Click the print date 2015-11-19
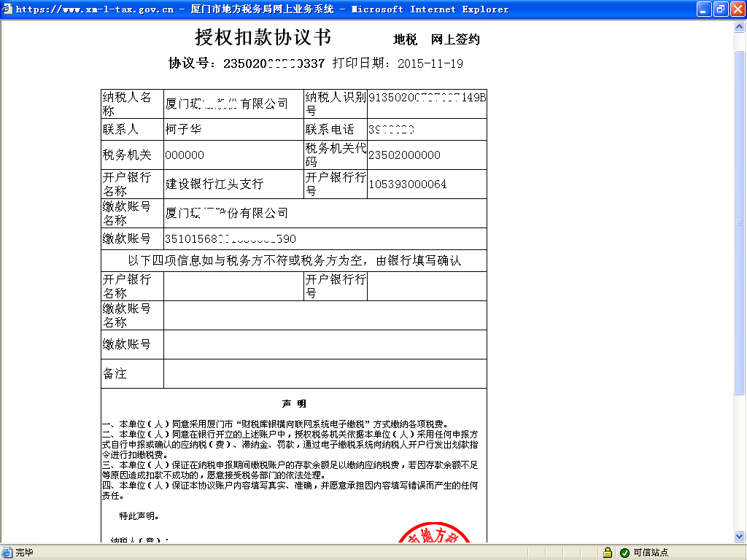 pyautogui.click(x=430, y=63)
